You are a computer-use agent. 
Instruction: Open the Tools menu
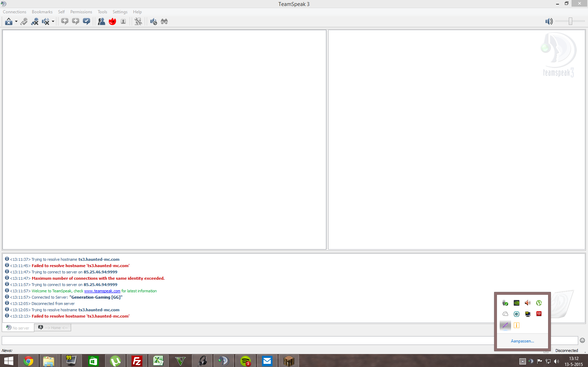(x=102, y=12)
